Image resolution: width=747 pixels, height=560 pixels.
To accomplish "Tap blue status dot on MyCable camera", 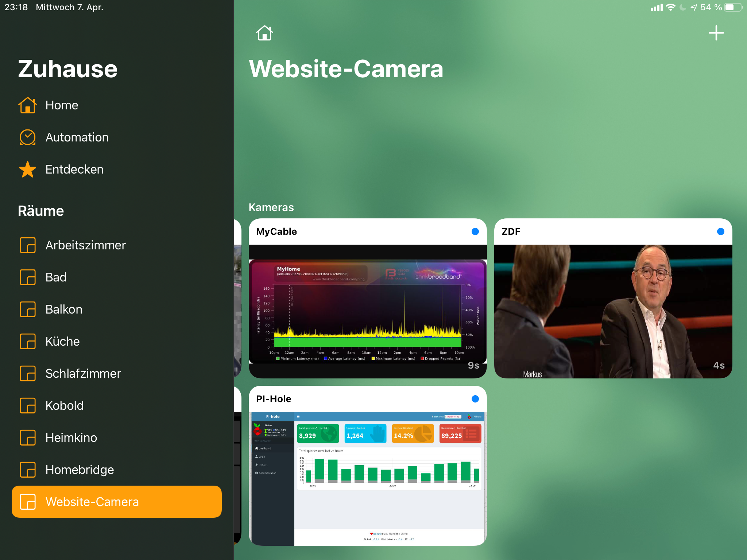I will (475, 232).
